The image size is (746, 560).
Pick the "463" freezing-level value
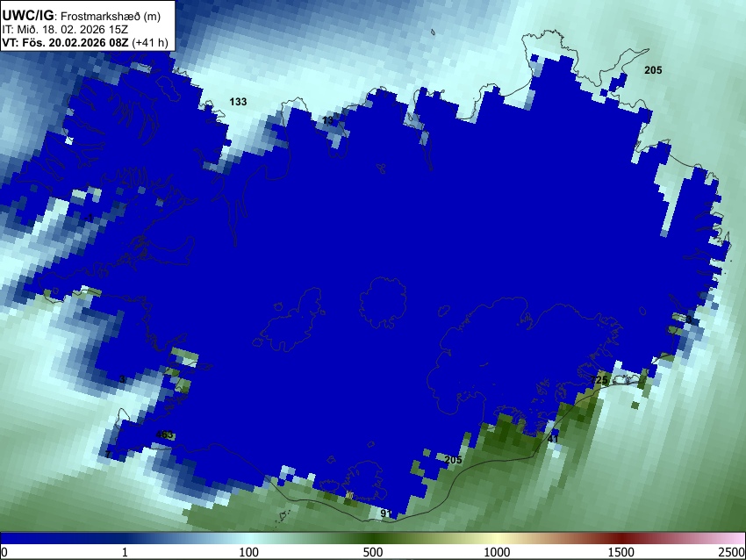tap(164, 434)
